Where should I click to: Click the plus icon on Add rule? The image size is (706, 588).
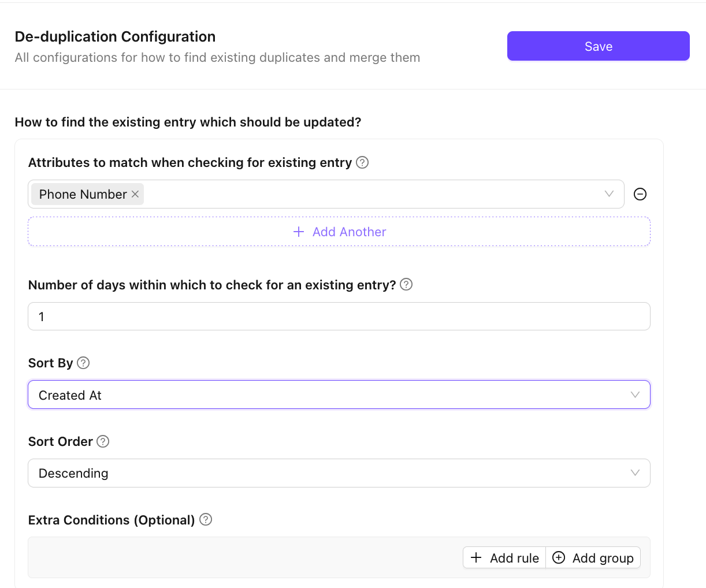coord(476,557)
